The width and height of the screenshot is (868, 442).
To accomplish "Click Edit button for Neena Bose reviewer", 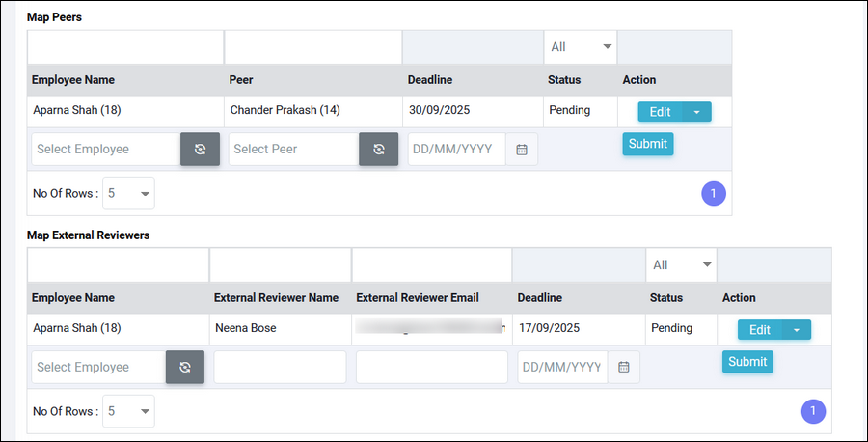I will (760, 330).
